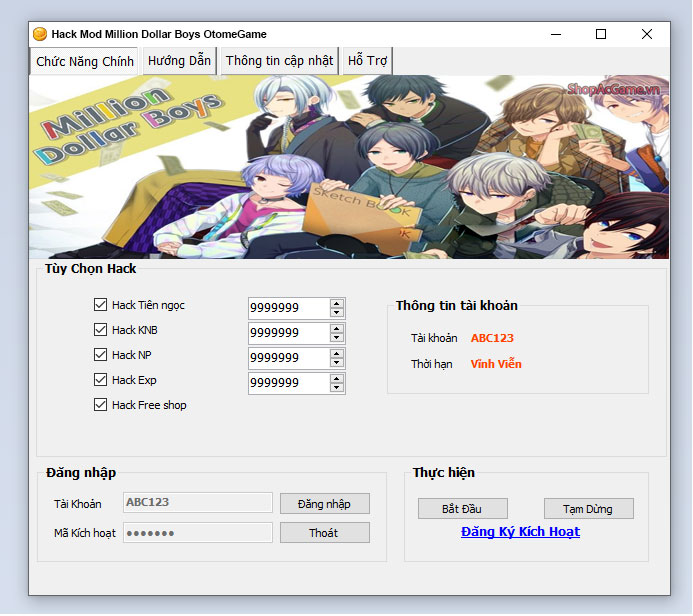This screenshot has width=693, height=616.
Task: Click the Tài Khoản login input field
Action: 198,502
